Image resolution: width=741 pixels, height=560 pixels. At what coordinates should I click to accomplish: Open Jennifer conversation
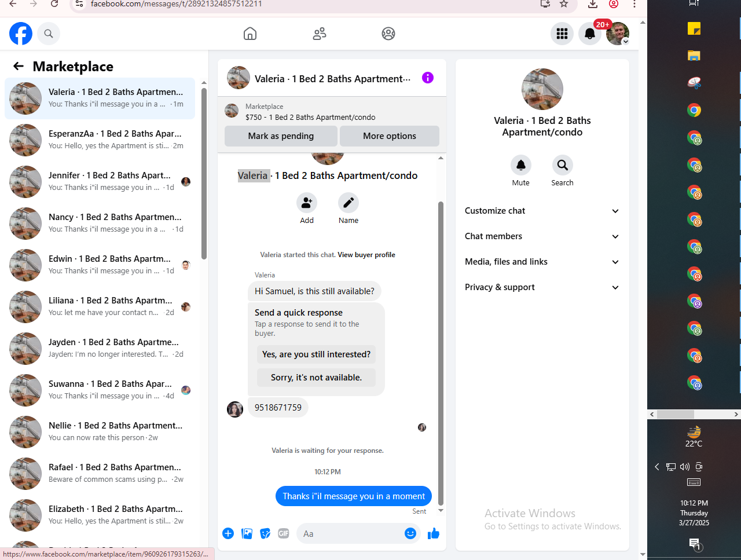[100, 182]
